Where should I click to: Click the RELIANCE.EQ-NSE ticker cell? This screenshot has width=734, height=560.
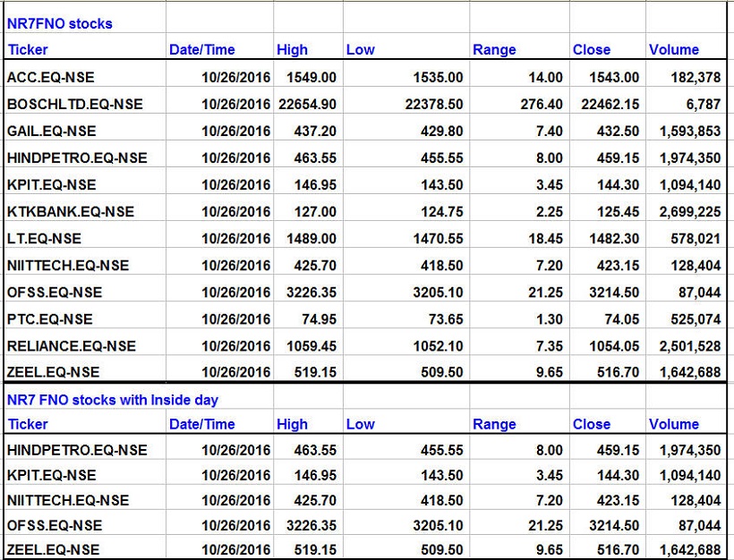click(72, 346)
